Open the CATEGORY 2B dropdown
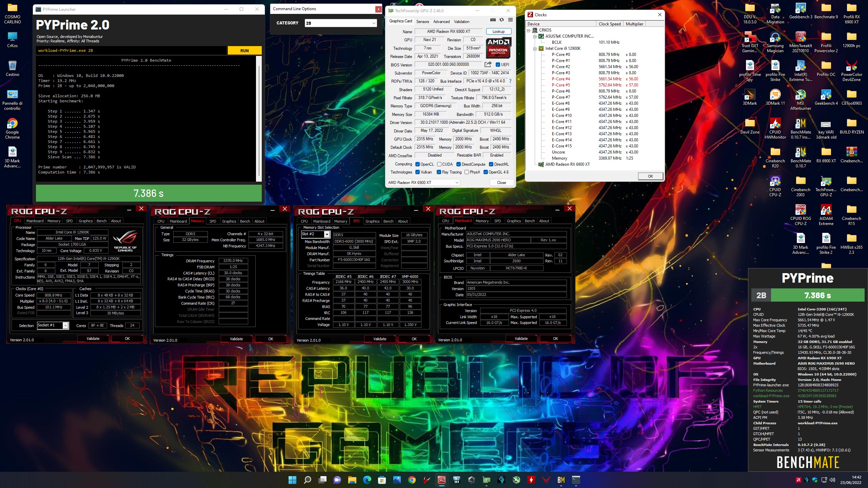The width and height of the screenshot is (868, 488). coord(340,23)
